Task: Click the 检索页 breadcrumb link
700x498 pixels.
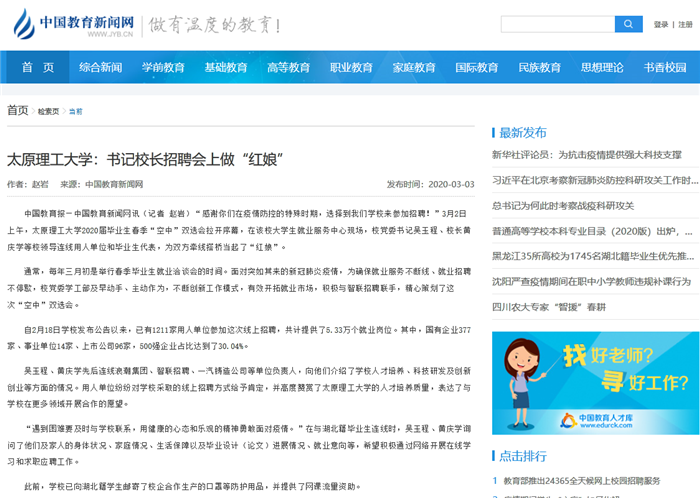Action: [x=48, y=112]
